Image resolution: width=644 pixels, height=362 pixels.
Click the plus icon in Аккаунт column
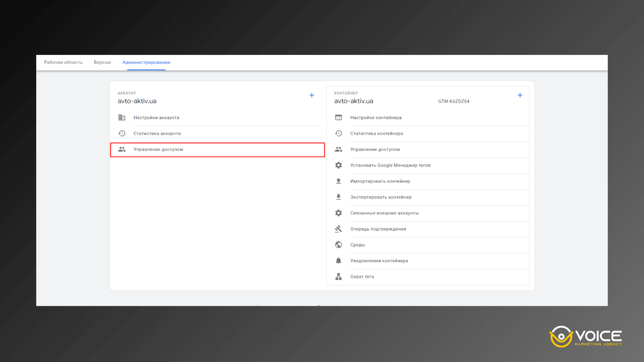(312, 95)
